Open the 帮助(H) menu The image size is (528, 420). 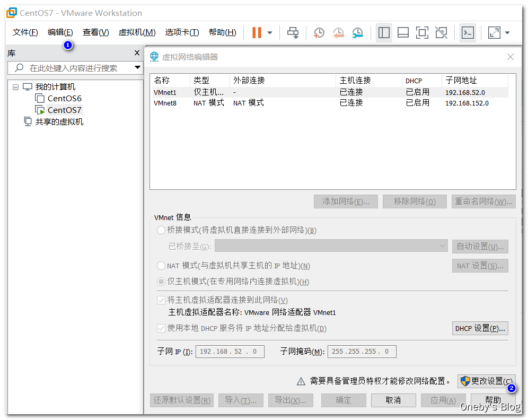[x=223, y=32]
